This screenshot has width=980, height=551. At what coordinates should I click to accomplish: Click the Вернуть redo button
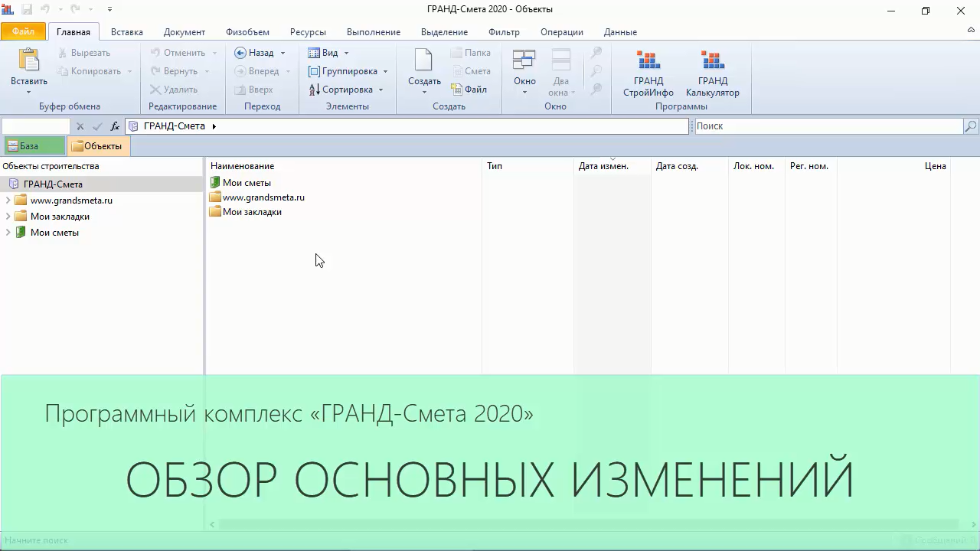(174, 71)
